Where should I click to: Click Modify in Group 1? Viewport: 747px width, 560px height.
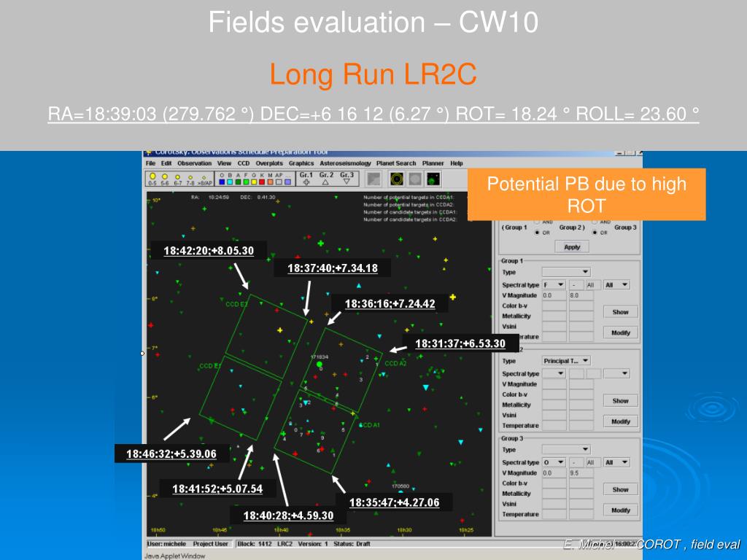click(x=620, y=332)
